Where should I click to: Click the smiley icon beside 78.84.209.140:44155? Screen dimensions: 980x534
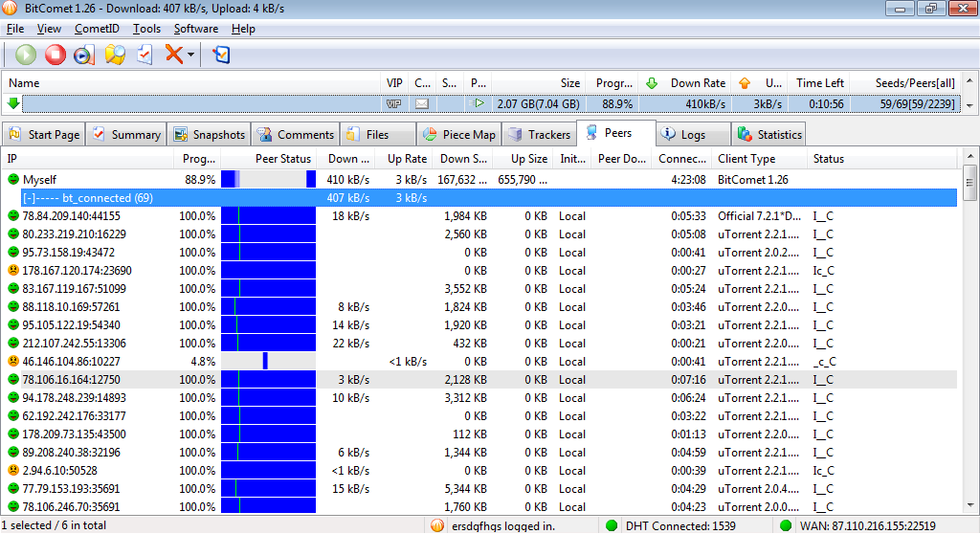[x=13, y=216]
